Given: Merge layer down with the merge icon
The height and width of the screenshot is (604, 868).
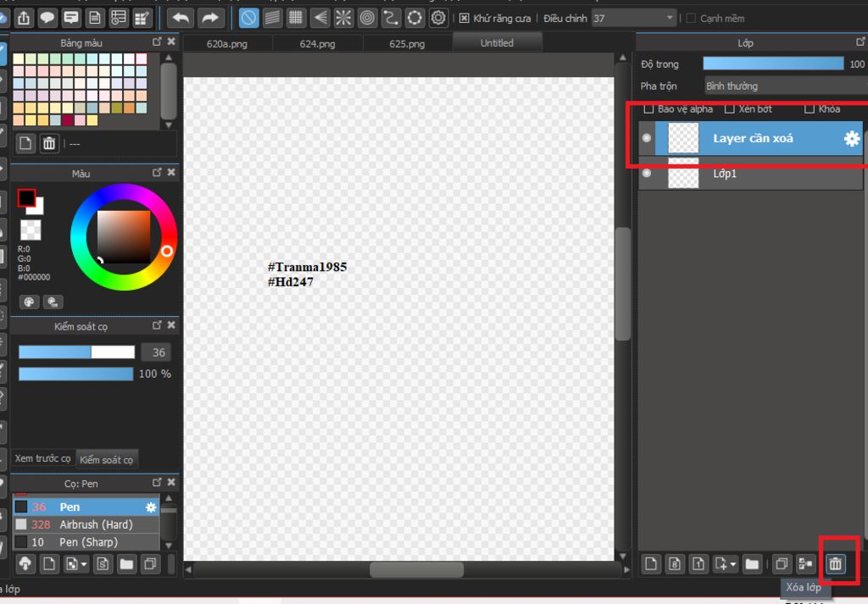Looking at the screenshot, I should tap(805, 563).
